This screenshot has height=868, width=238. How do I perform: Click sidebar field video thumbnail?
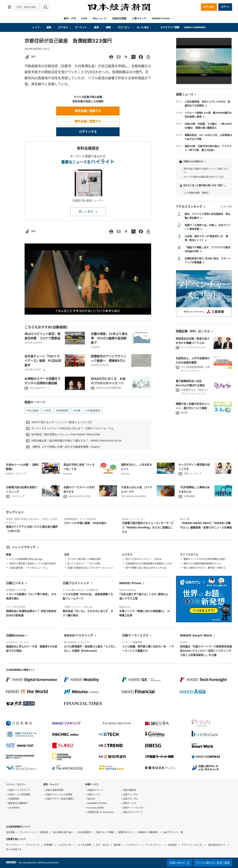[204, 61]
